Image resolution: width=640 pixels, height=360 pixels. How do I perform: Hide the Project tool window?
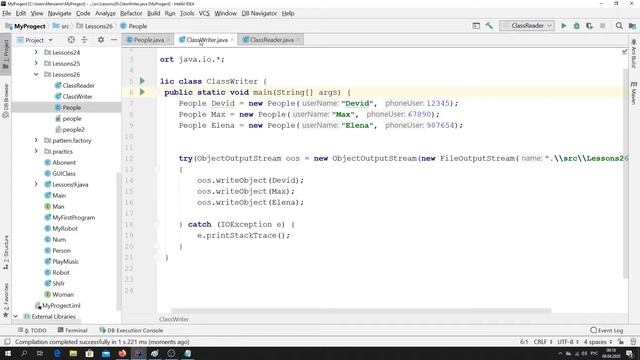pos(114,40)
